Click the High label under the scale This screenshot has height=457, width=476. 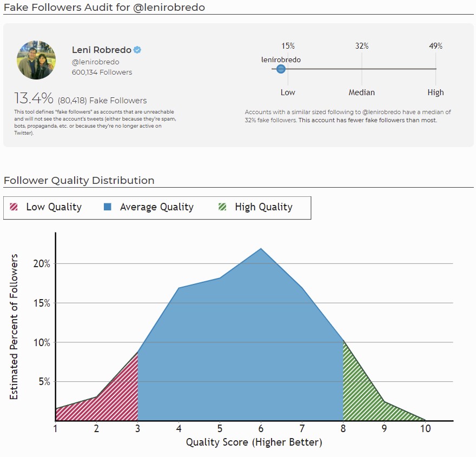(435, 92)
